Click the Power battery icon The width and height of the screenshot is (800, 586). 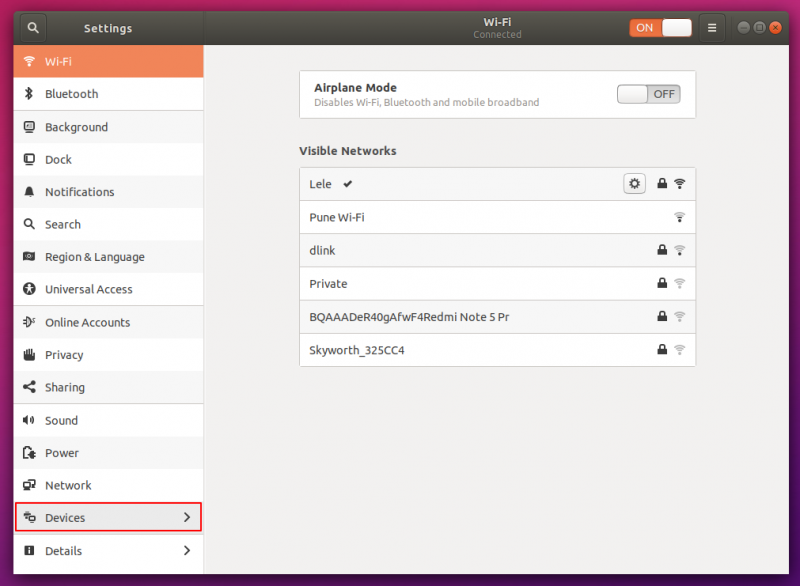point(29,453)
